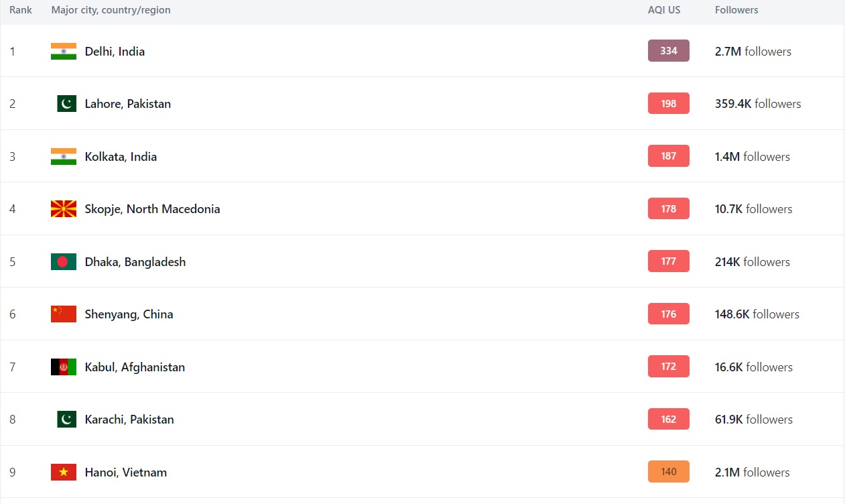Click the Major city, country/region header
845x504 pixels.
111,10
